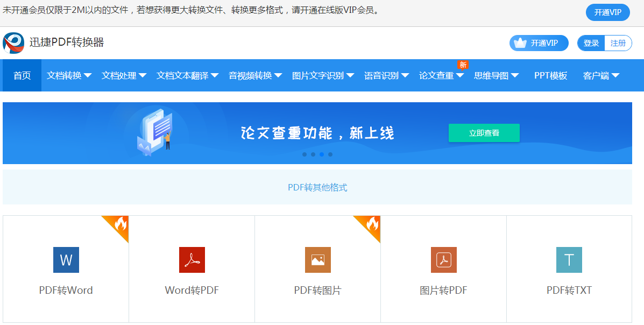Click the PDF转TXT T icon
Viewport: 644px width, 325px height.
click(x=569, y=260)
